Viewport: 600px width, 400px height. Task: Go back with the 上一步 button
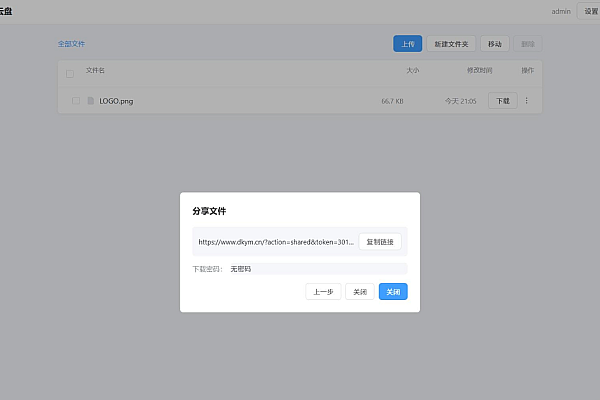click(x=323, y=292)
